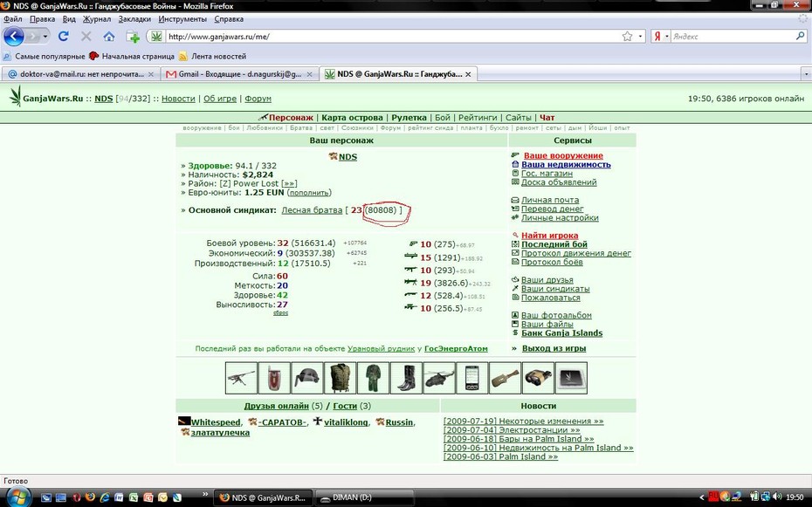This screenshot has height=507, width=812.
Task: Open friend Whitespeed's profile link
Action: click(216, 422)
